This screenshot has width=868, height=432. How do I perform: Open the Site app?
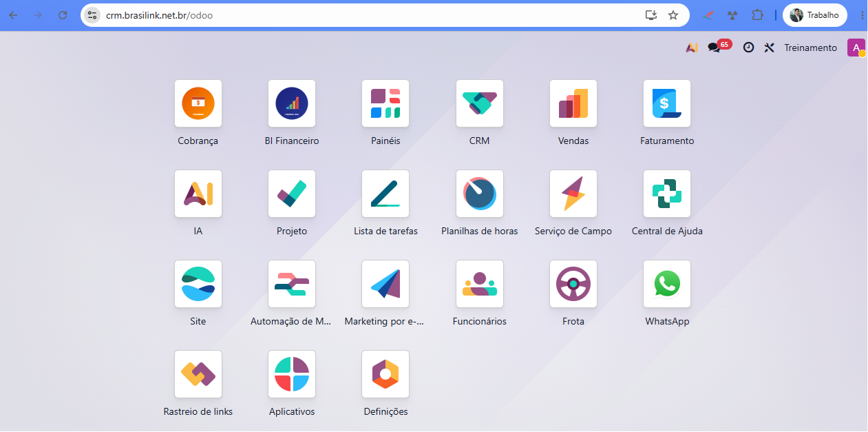(x=198, y=284)
